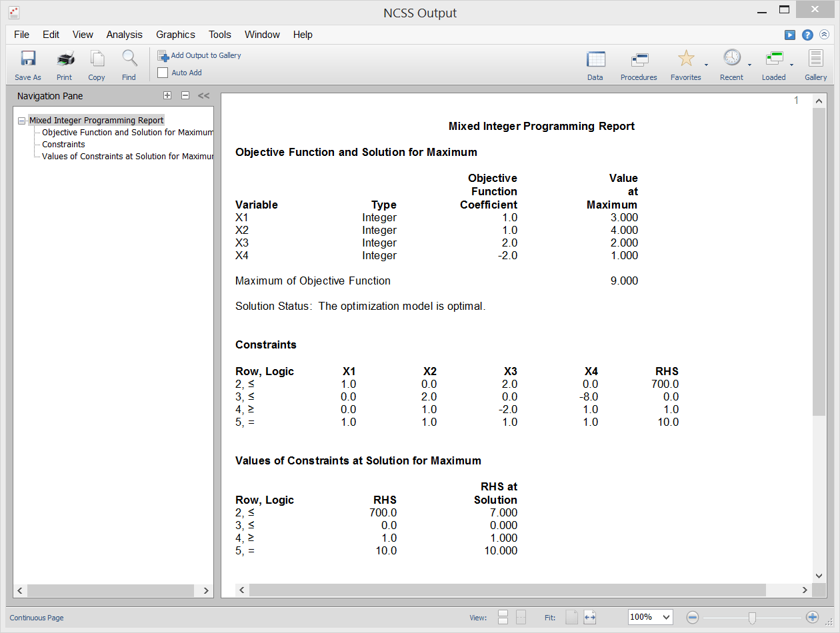This screenshot has height=633, width=840.
Task: Open the Gallery icon
Action: [815, 63]
